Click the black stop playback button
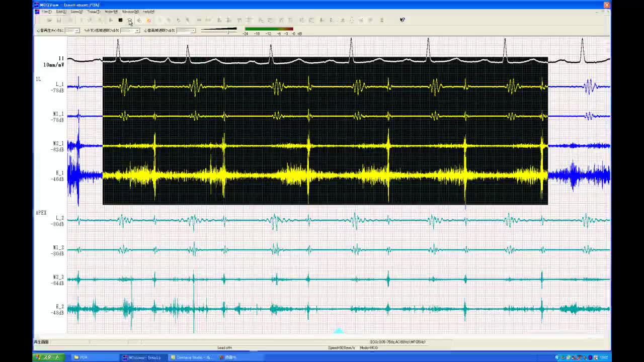This screenshot has width=644, height=362. [120, 20]
